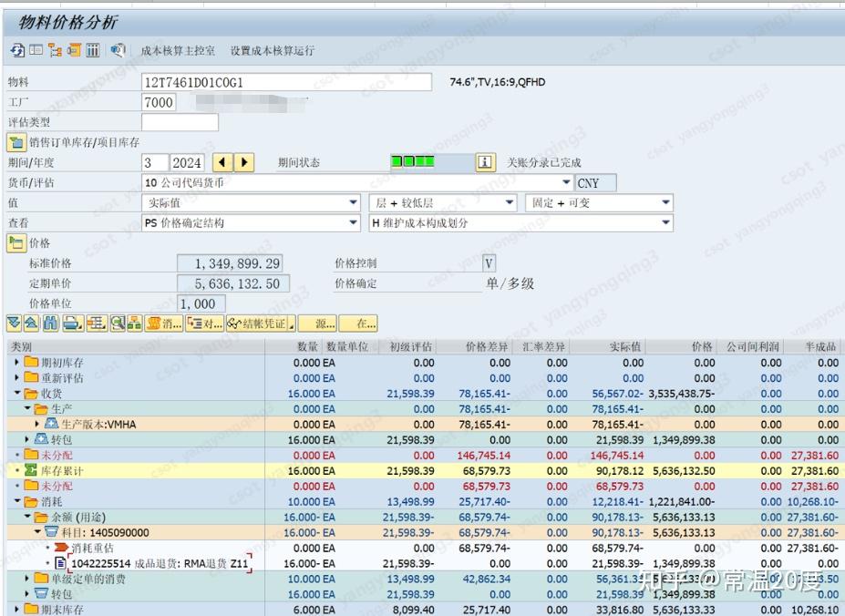The image size is (845, 616).
Task: Open the 值 dropdown showing 实际值
Action: pyautogui.click(x=351, y=202)
